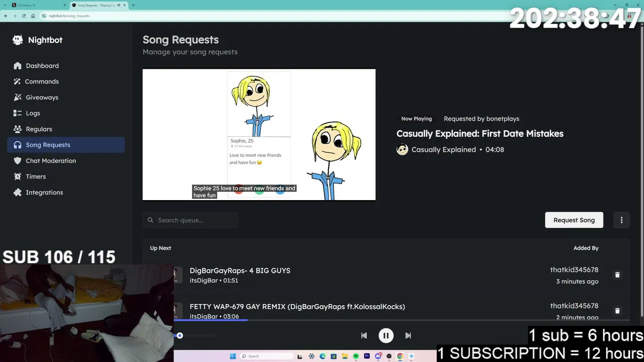Open Microsoft Edge from the taskbar
The image size is (644, 362).
pos(323,356)
